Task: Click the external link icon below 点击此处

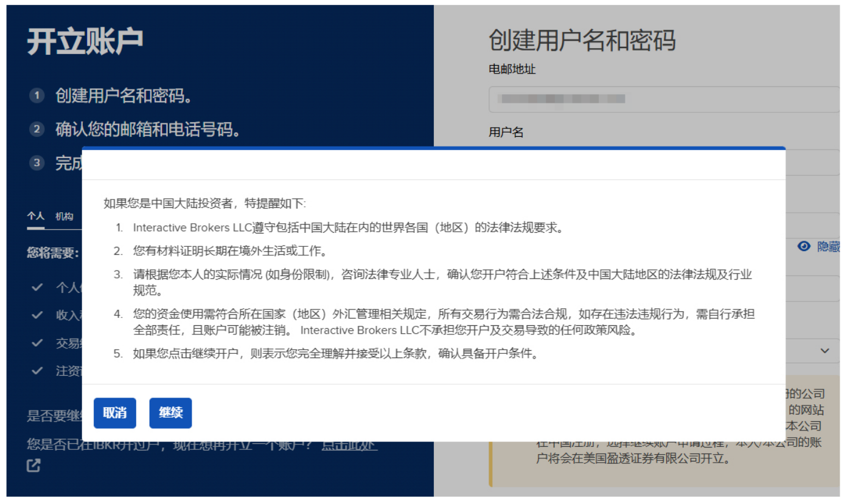Action: click(x=33, y=466)
